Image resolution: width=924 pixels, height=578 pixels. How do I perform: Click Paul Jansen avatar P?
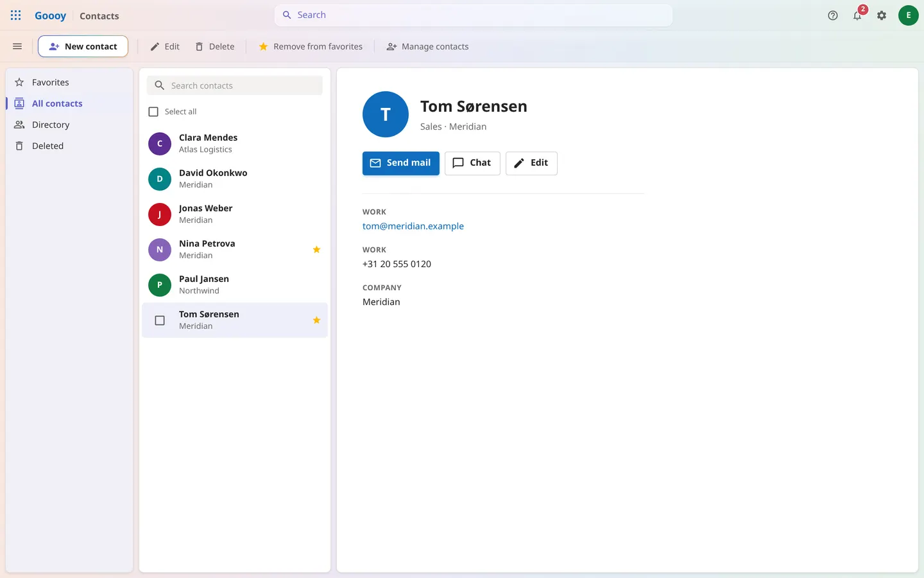click(160, 285)
